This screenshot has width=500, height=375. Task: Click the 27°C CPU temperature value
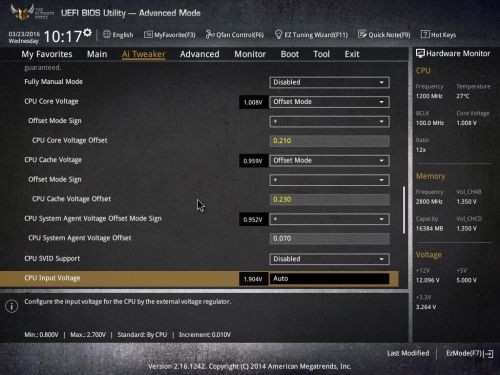(x=463, y=96)
